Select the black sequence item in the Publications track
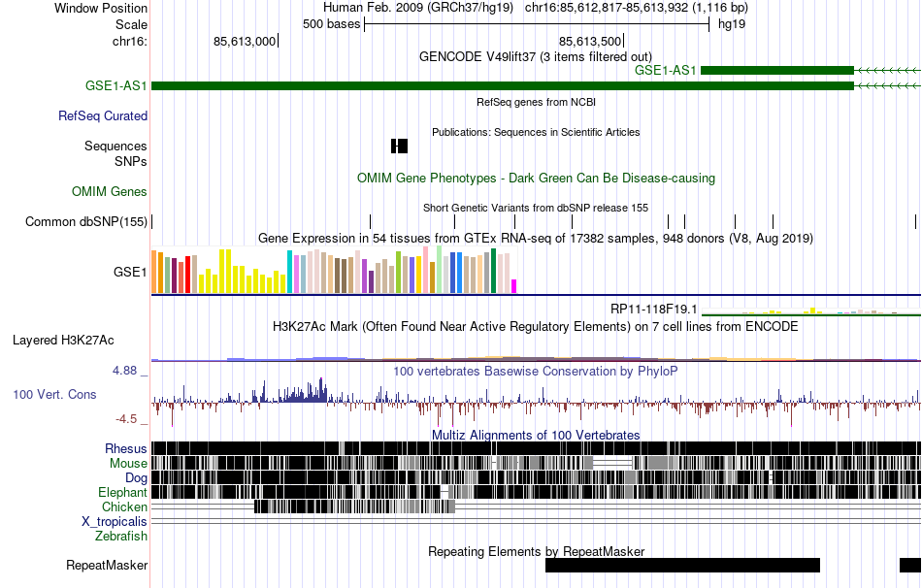The width and height of the screenshot is (922, 588). (399, 146)
